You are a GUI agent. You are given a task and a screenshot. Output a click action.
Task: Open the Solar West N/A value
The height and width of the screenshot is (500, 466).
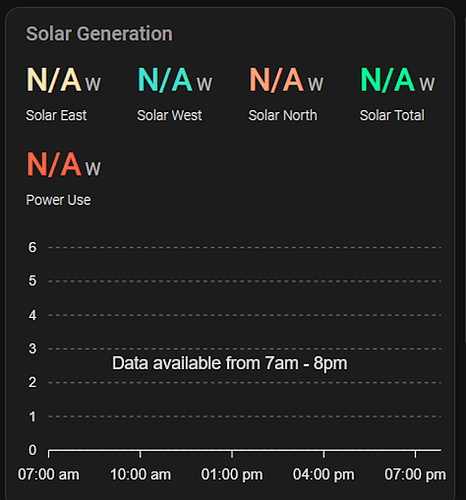[x=165, y=80]
